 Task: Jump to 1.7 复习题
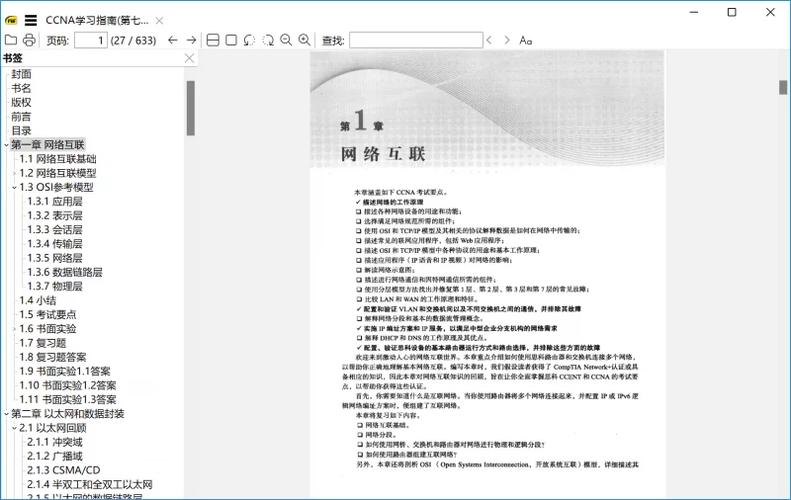tap(42, 343)
